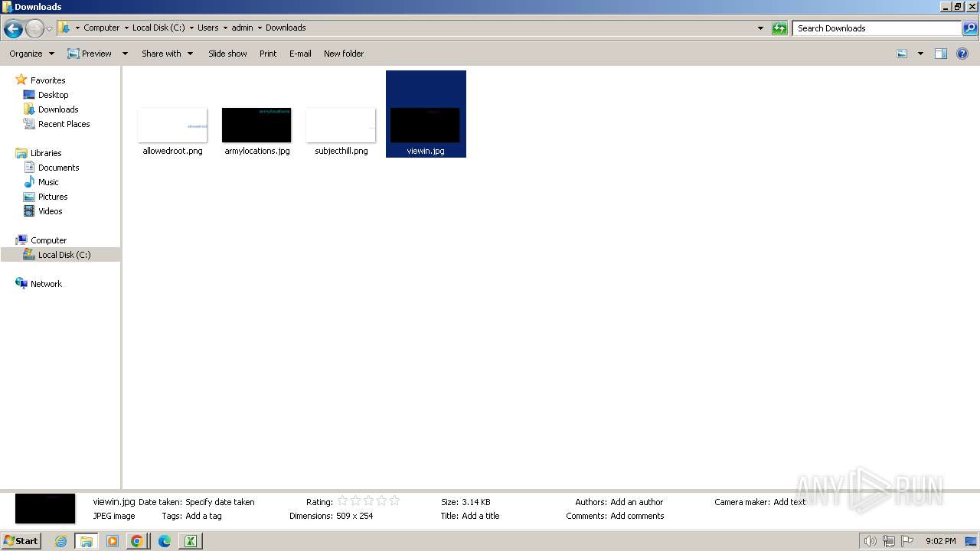Expand the dropdown arrow after Users breadcrumb

point(225,28)
